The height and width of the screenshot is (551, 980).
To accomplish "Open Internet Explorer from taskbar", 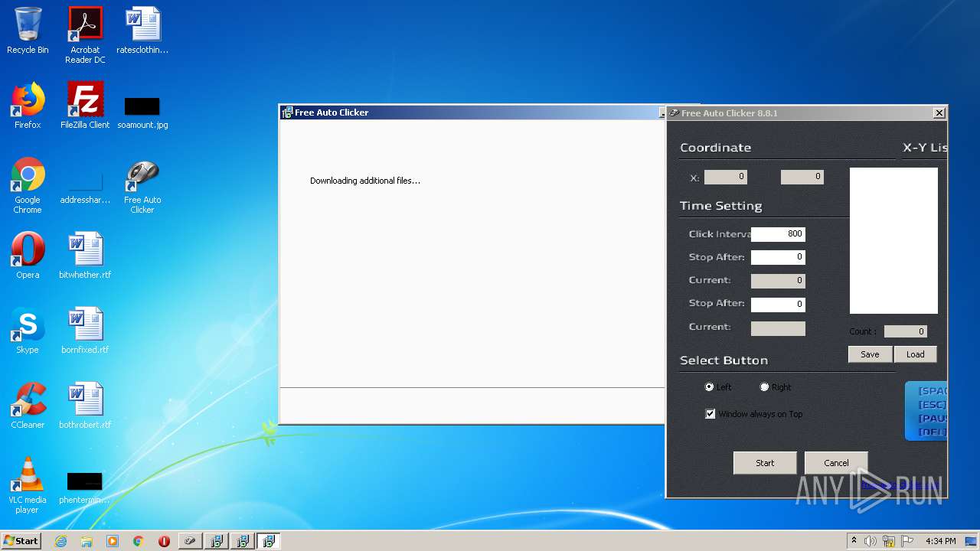I will coord(60,541).
